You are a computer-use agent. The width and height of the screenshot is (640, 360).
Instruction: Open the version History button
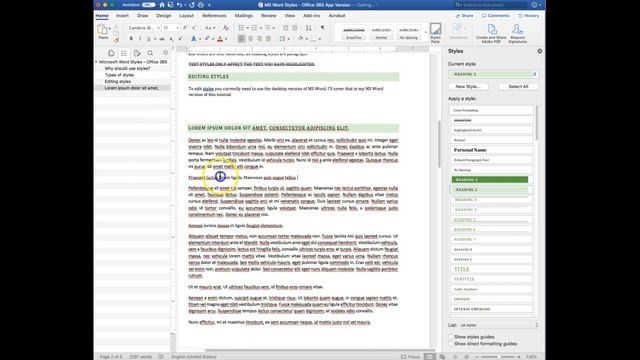point(529,16)
